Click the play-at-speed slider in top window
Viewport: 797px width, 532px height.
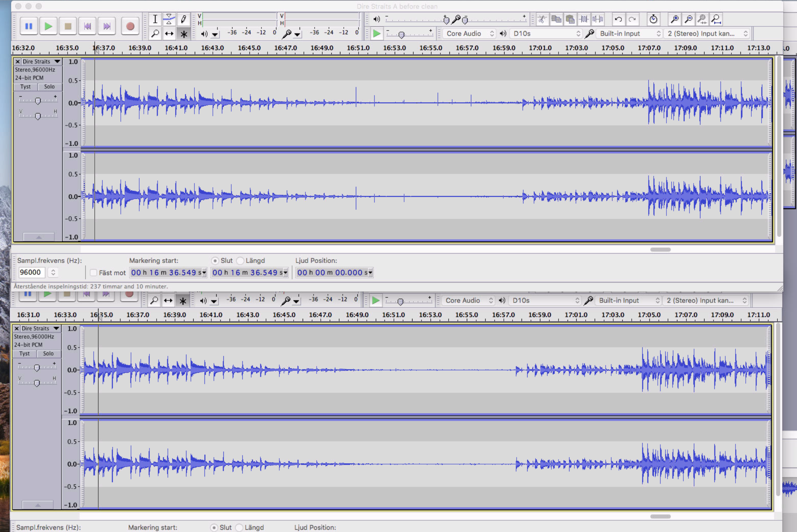[409, 34]
